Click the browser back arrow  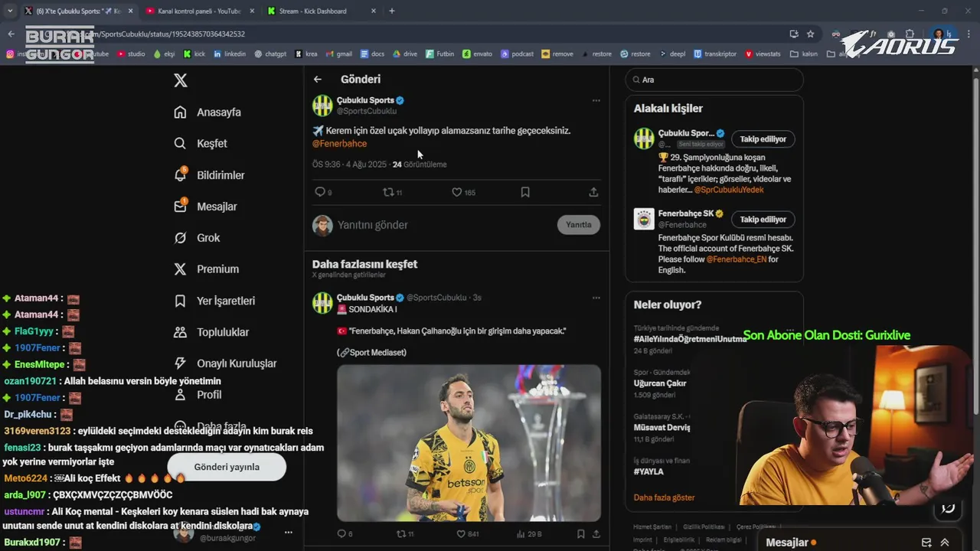coord(11,34)
